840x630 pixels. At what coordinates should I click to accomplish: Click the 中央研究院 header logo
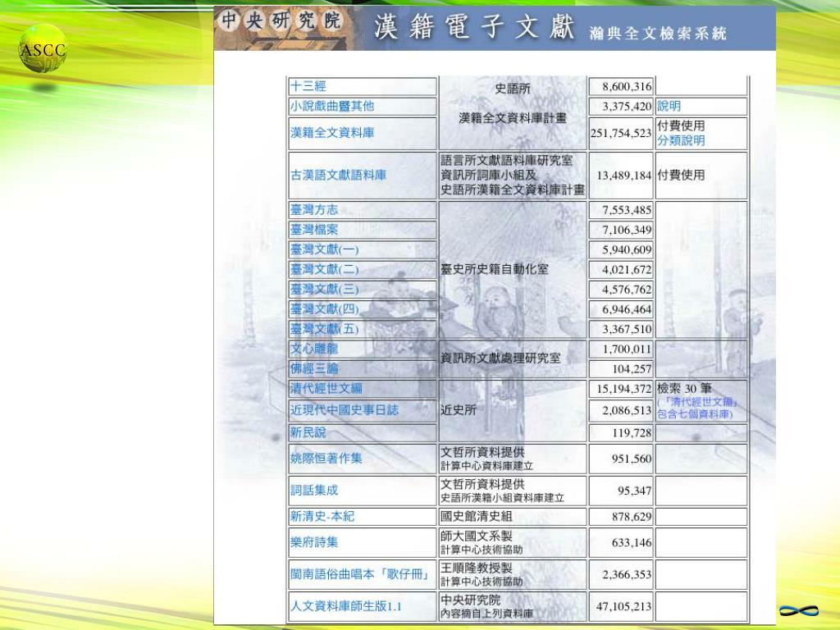[282, 22]
